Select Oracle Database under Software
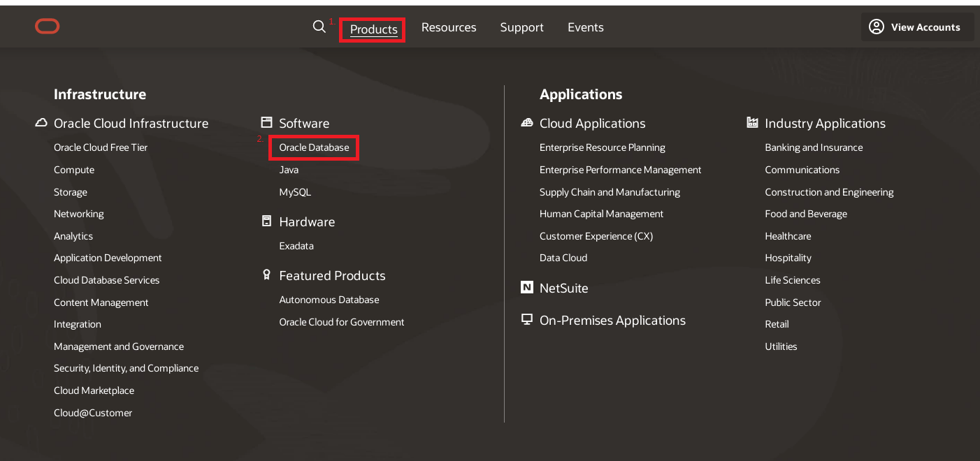This screenshot has height=461, width=980. 314,147
